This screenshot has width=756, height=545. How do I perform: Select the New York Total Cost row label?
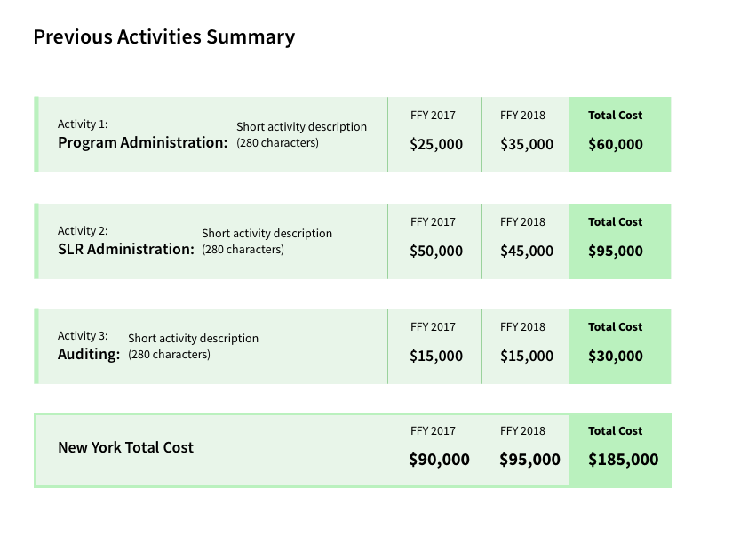(x=125, y=448)
